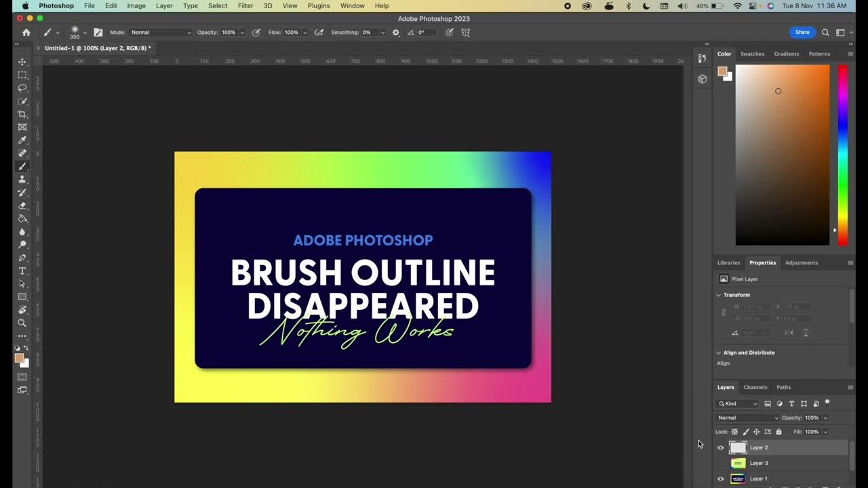868x488 pixels.
Task: Open the Layers panel Fill arrow
Action: [825, 432]
